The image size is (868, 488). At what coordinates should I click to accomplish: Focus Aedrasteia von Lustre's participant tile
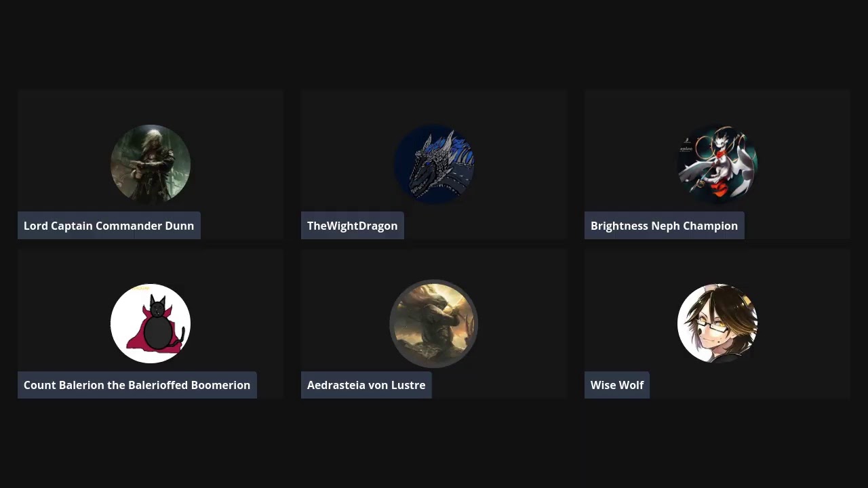[x=522, y=285]
